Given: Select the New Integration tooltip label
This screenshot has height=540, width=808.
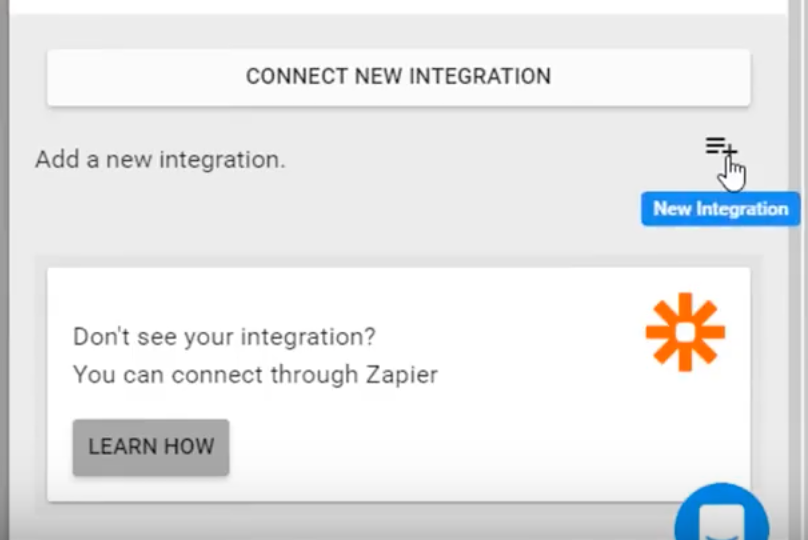Looking at the screenshot, I should pyautogui.click(x=720, y=209).
